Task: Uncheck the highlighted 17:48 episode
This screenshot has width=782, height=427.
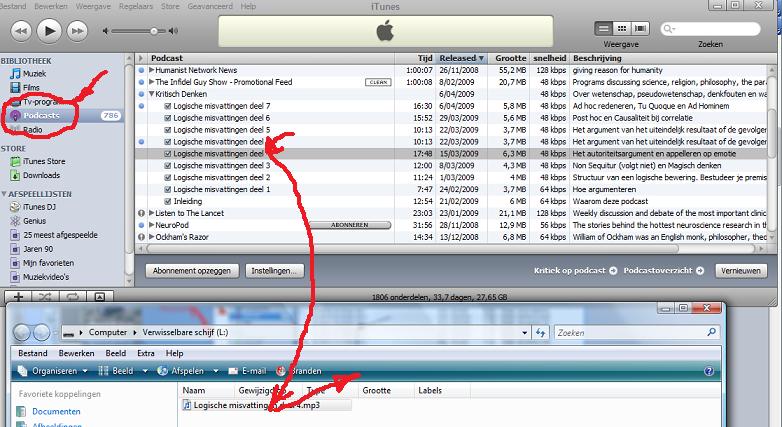Action: pos(168,154)
